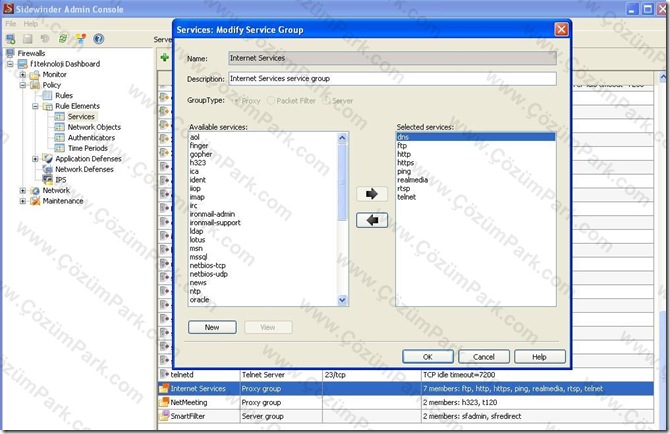Select the NetMeeting row in services table
The width and height of the screenshot is (670, 434).
(406, 402)
